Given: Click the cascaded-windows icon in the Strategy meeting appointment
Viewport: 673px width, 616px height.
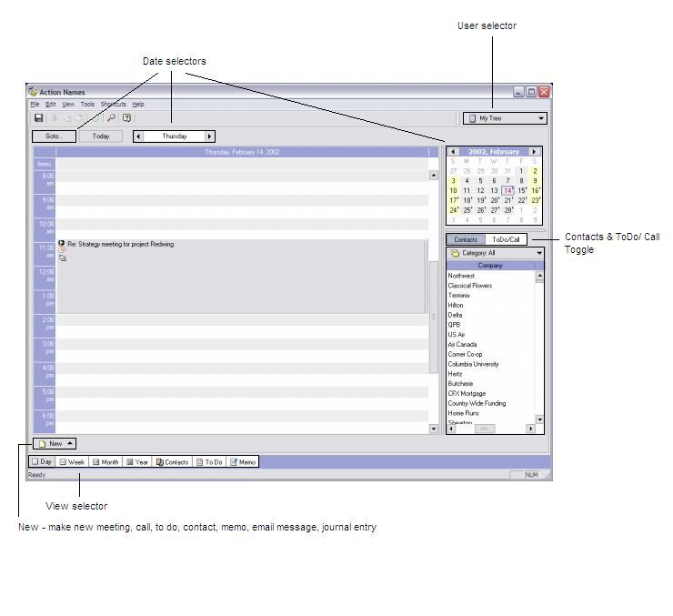Looking at the screenshot, I should (63, 258).
